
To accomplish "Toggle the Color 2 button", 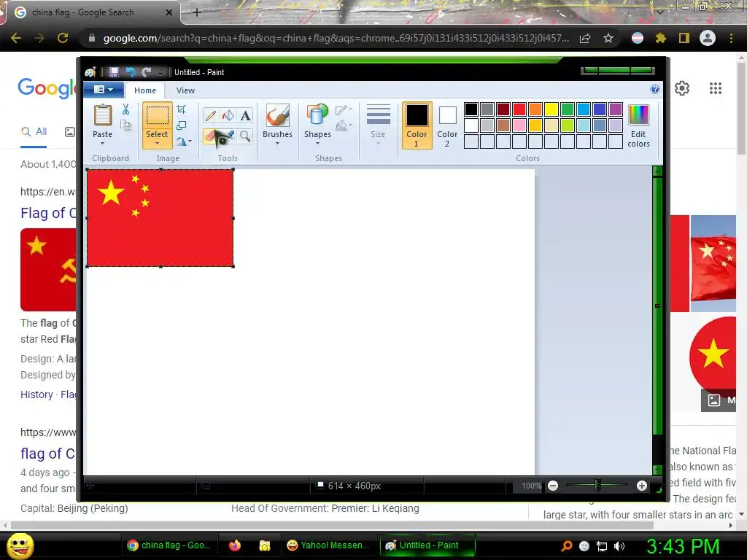I will point(447,125).
